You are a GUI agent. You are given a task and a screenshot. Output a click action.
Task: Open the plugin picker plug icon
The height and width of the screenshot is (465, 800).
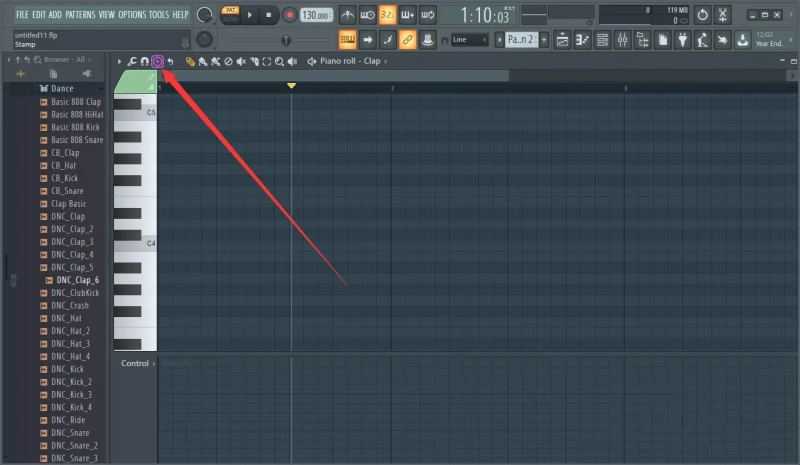[x=683, y=40]
